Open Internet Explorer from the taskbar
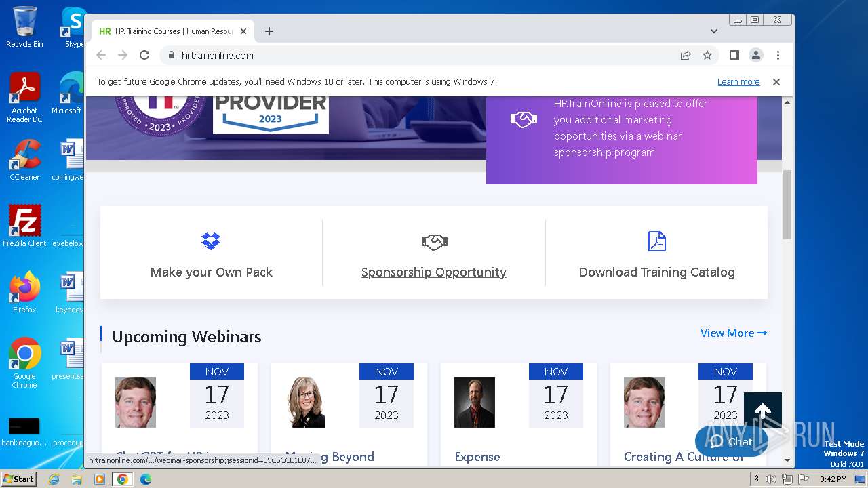The width and height of the screenshot is (868, 488). (x=54, y=479)
